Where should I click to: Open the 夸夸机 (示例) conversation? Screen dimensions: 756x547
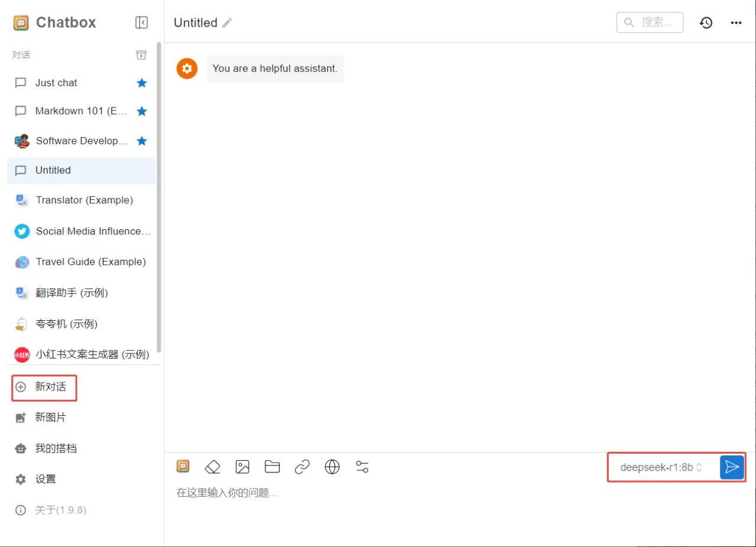(81, 324)
